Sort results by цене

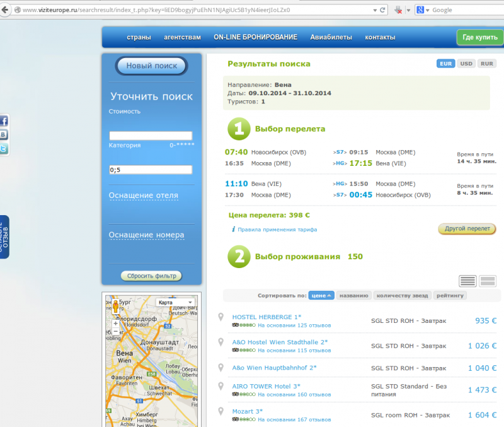click(321, 295)
